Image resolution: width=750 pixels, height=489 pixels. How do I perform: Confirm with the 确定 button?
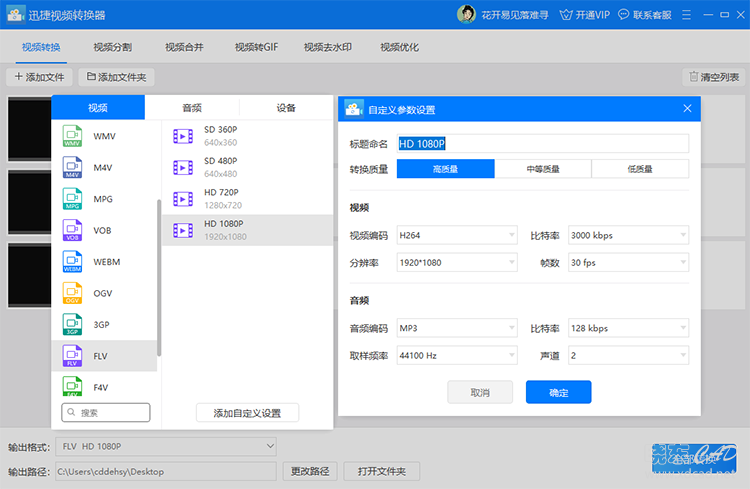[558, 392]
